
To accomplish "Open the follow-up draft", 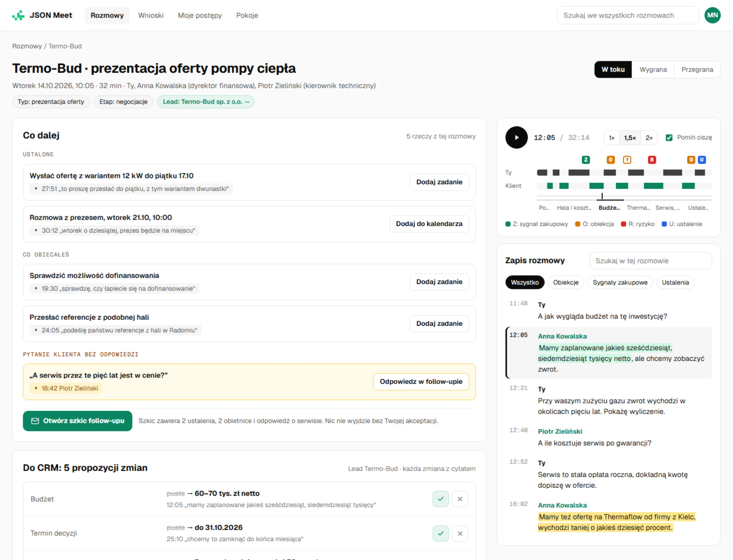I will click(x=77, y=421).
